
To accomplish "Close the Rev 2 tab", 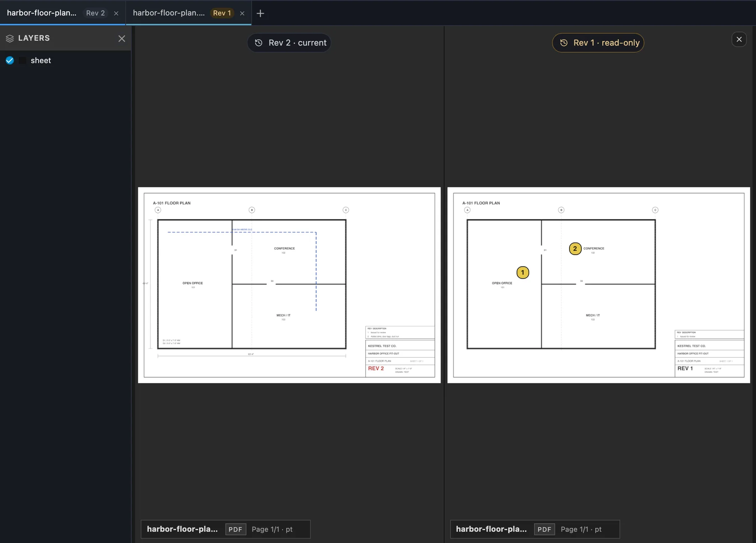I will [x=116, y=13].
